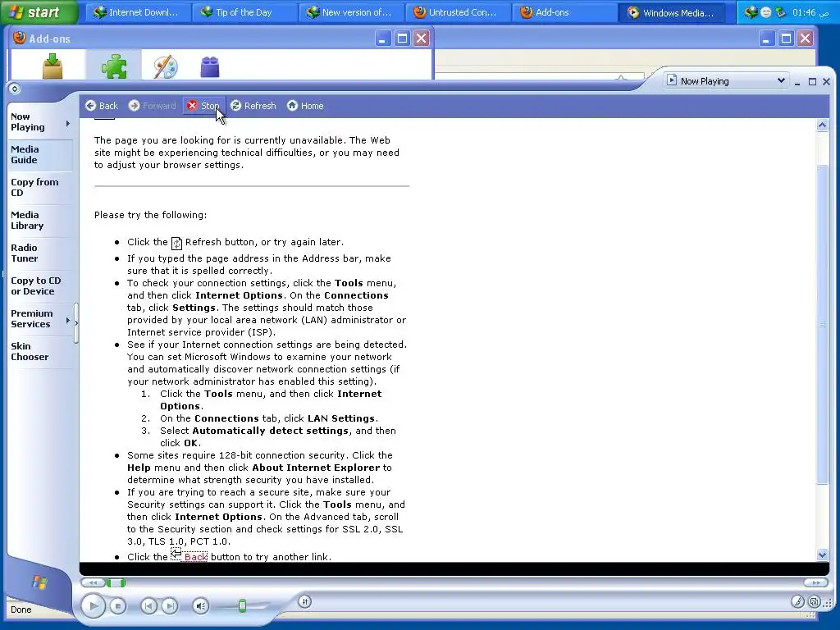Click the color chooser brush icon

point(797,602)
